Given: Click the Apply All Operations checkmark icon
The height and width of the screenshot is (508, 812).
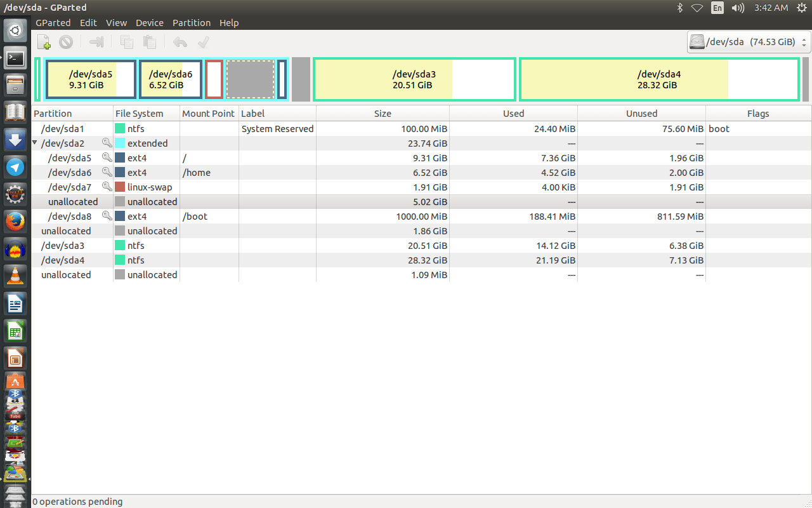Looking at the screenshot, I should point(203,42).
